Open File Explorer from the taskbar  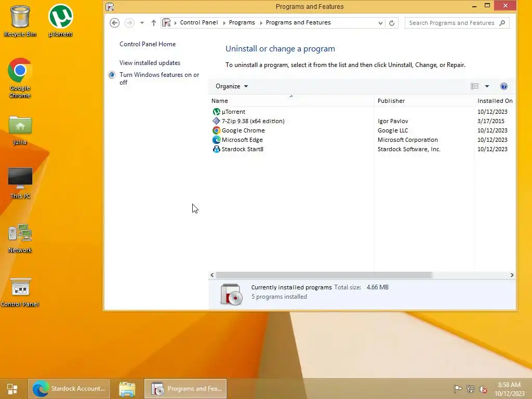[x=127, y=389]
